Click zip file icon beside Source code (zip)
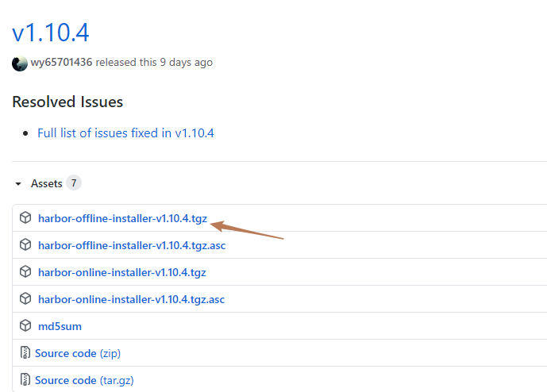Screen dimensions: 547x392 (25, 352)
